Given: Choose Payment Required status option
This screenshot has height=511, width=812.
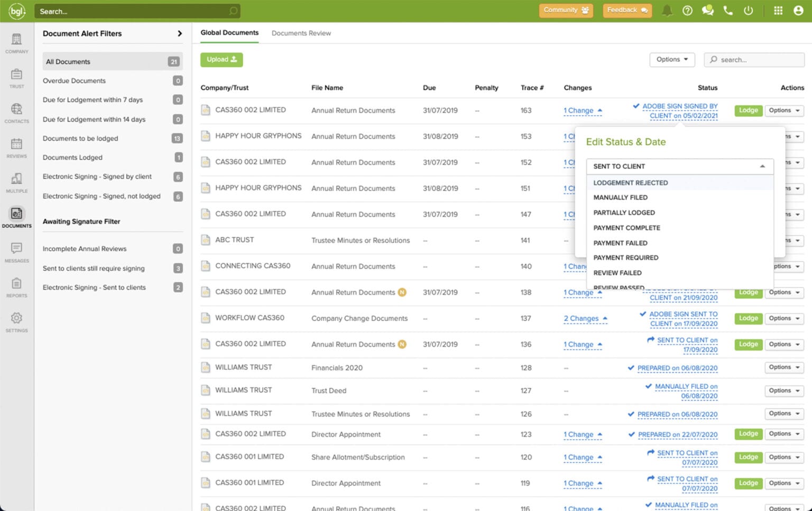Looking at the screenshot, I should [625, 258].
